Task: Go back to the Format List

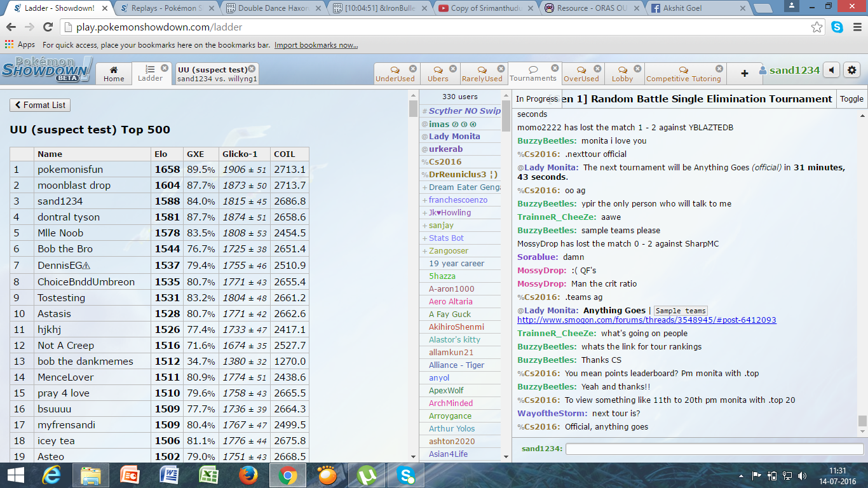Action: click(x=40, y=105)
